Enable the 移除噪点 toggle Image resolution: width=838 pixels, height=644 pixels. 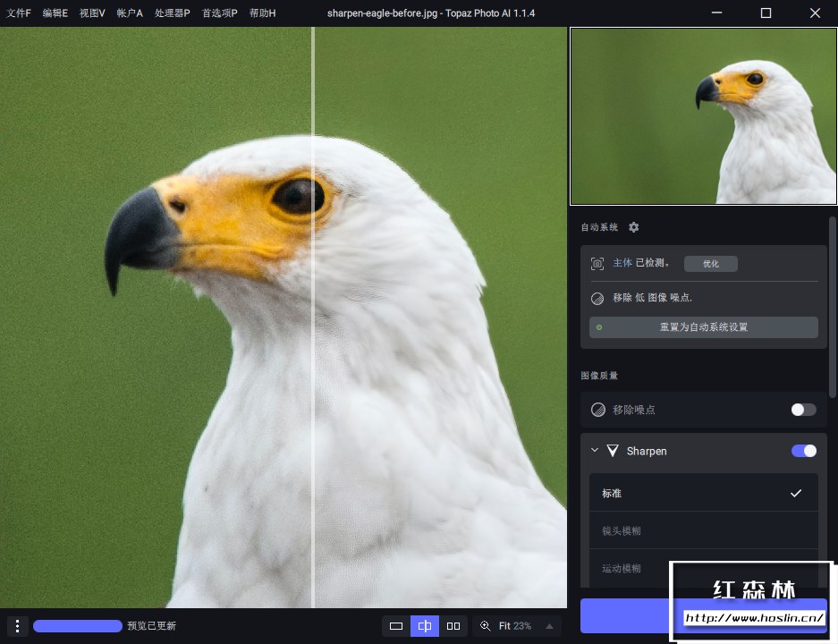point(803,410)
